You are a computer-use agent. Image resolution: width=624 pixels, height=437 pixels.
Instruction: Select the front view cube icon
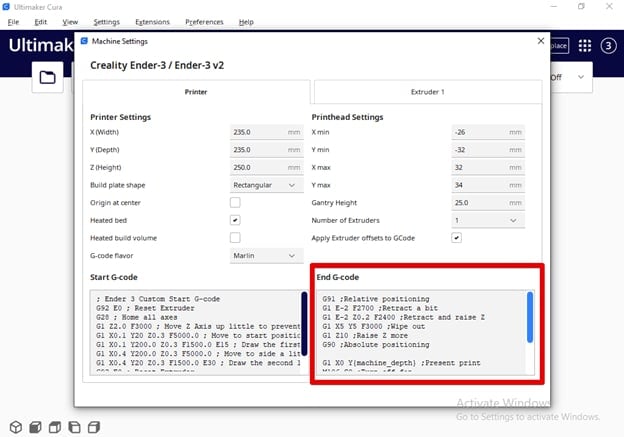click(x=35, y=427)
